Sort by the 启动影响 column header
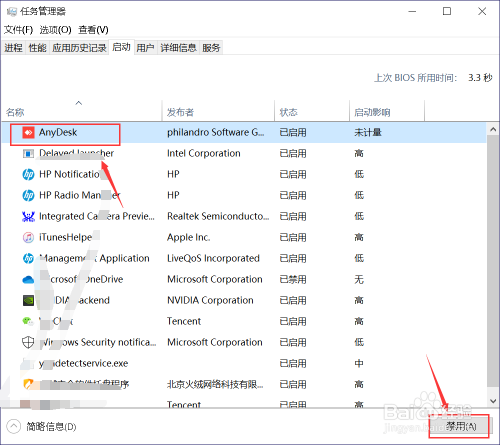This screenshot has width=500, height=445. coord(387,111)
